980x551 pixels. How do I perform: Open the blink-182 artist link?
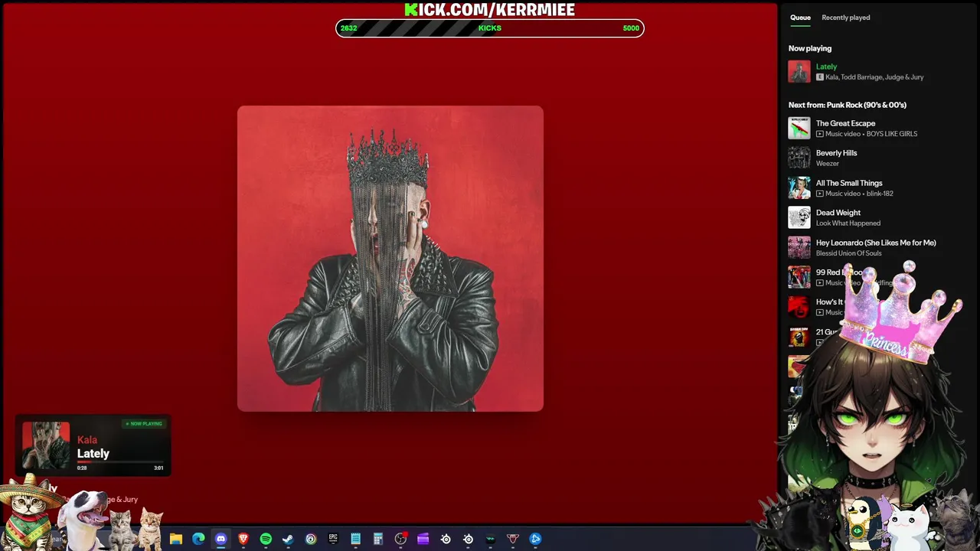coord(880,194)
